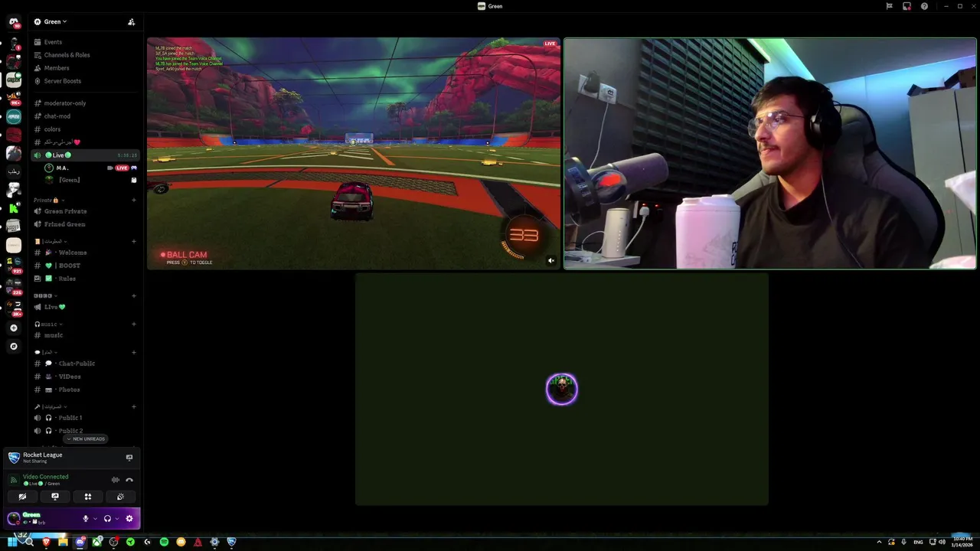Share your screen from the voice panel

coord(55,497)
